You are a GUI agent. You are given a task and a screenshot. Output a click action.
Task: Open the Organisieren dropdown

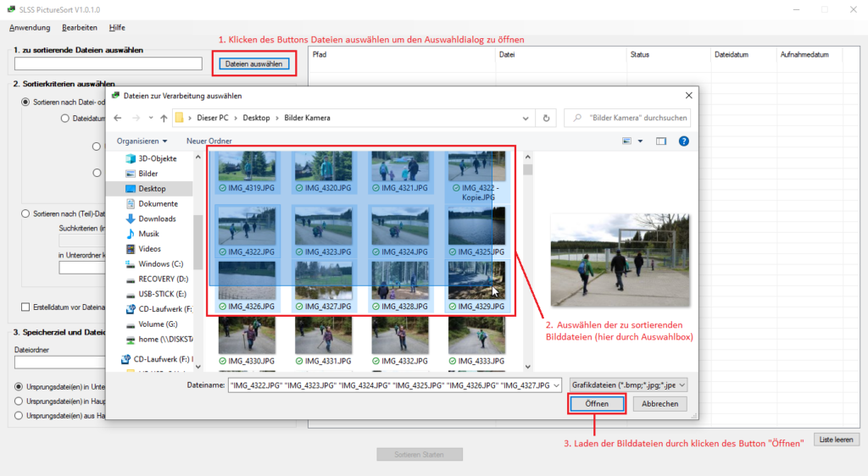tap(142, 141)
